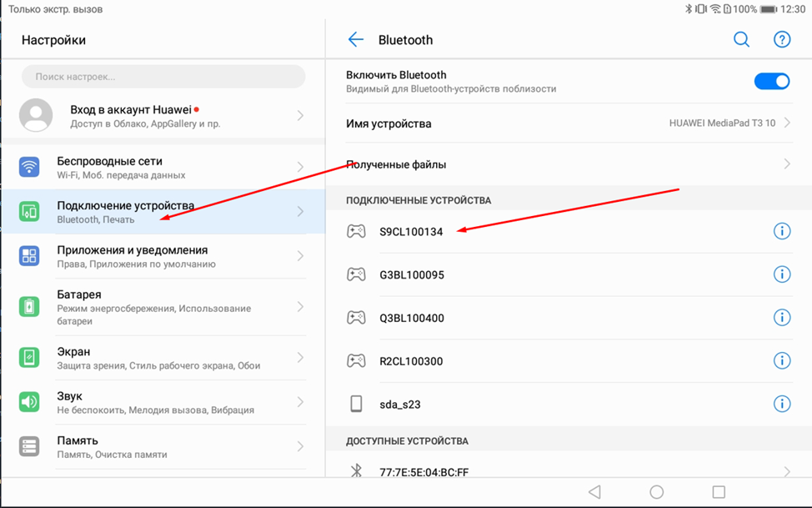Sign in via Вход в аккаунт Huawei
Viewport: 812px width, 508px height.
coord(163,115)
